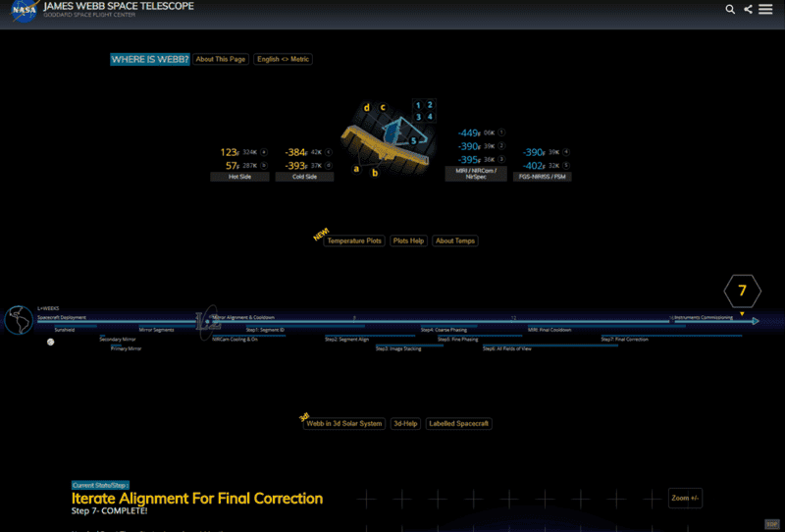785x532 pixels.
Task: Click the Cold Side label
Action: pos(304,177)
